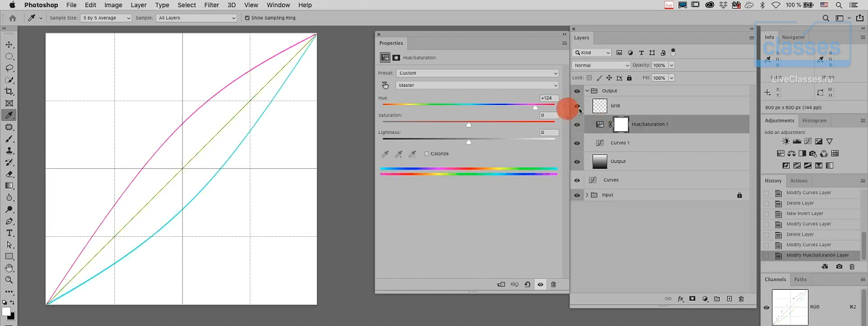
Task: Choose the Zoom tool
Action: point(10,280)
